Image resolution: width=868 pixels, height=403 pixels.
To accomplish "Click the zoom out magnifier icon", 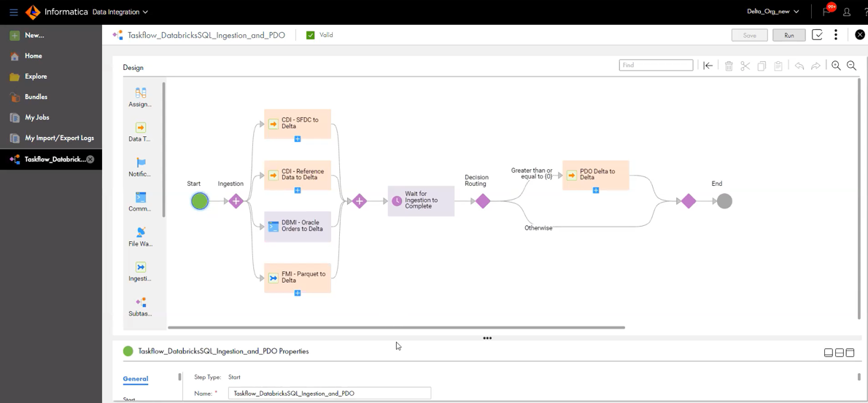I will coord(851,66).
